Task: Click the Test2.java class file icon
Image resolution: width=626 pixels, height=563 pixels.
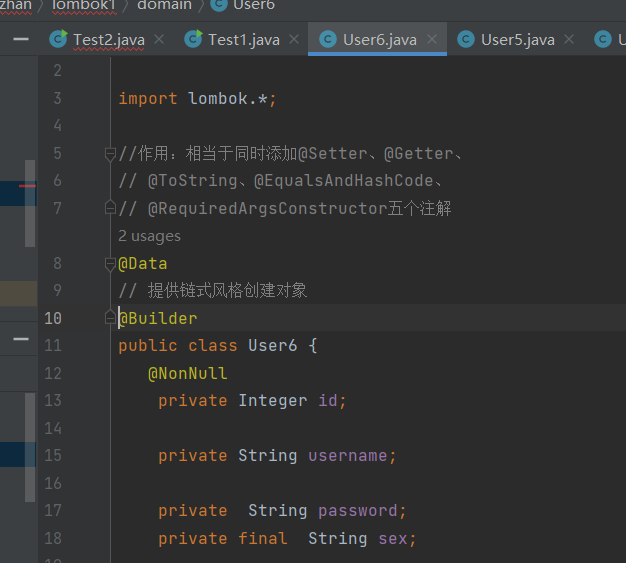Action: tap(58, 39)
